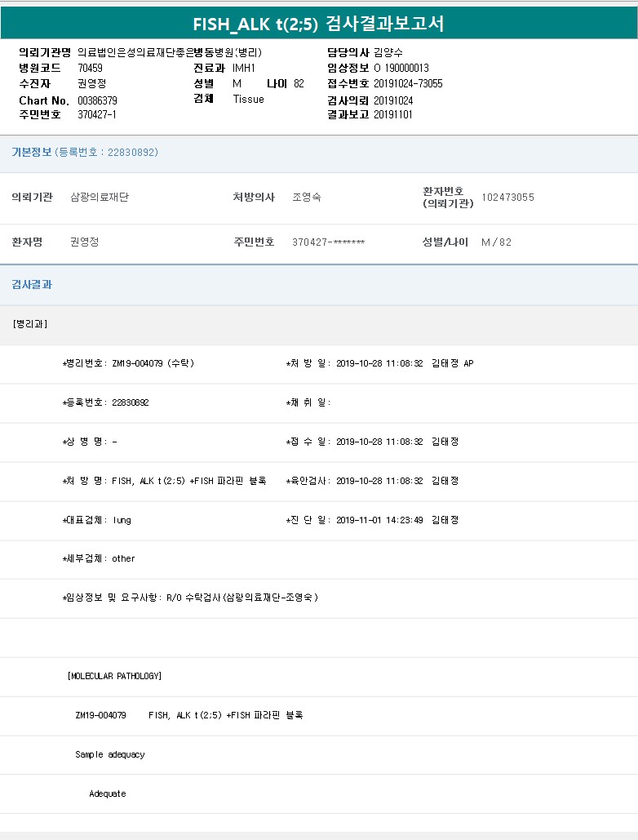The image size is (638, 840).
Task: Select the [병리과] department label
Action: pos(30,324)
